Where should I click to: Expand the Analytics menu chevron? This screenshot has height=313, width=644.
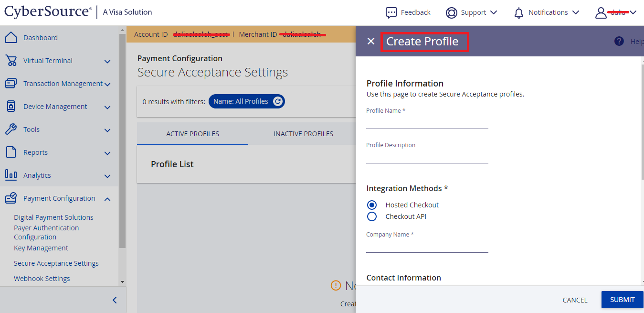tap(107, 176)
